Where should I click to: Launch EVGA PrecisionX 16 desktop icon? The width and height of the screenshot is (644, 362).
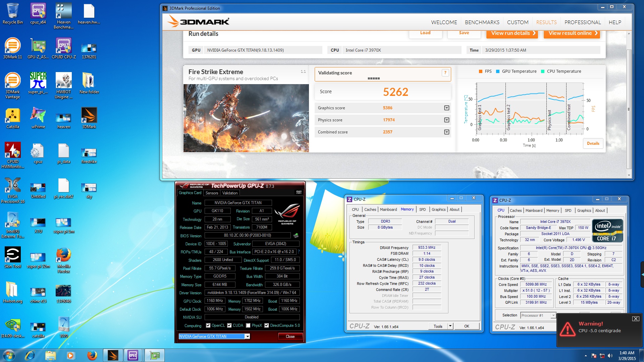13,190
